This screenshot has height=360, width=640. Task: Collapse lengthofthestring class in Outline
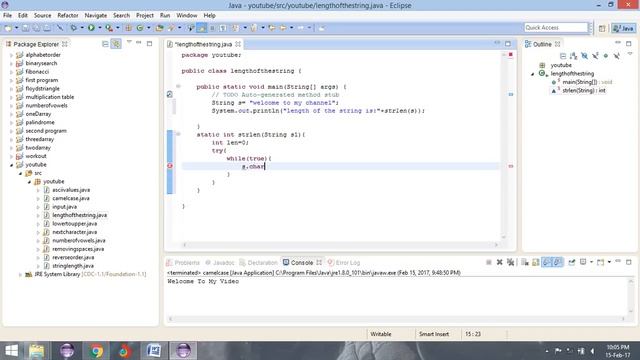[533, 74]
